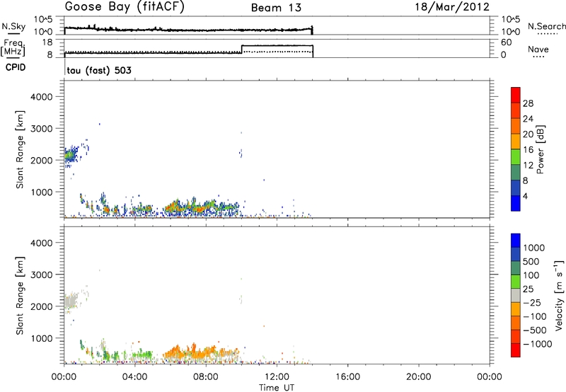Click the "CPID" row label
Screen dimensions: 566x392
pyautogui.click(x=16, y=67)
